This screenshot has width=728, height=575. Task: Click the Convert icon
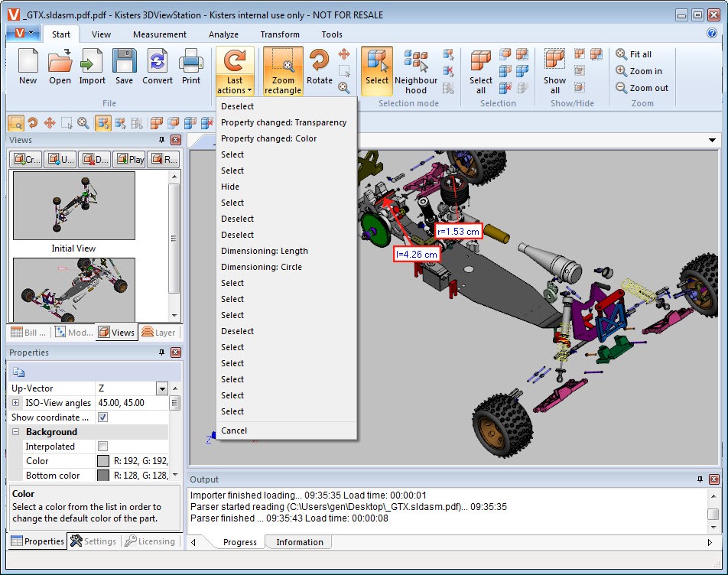click(x=158, y=67)
